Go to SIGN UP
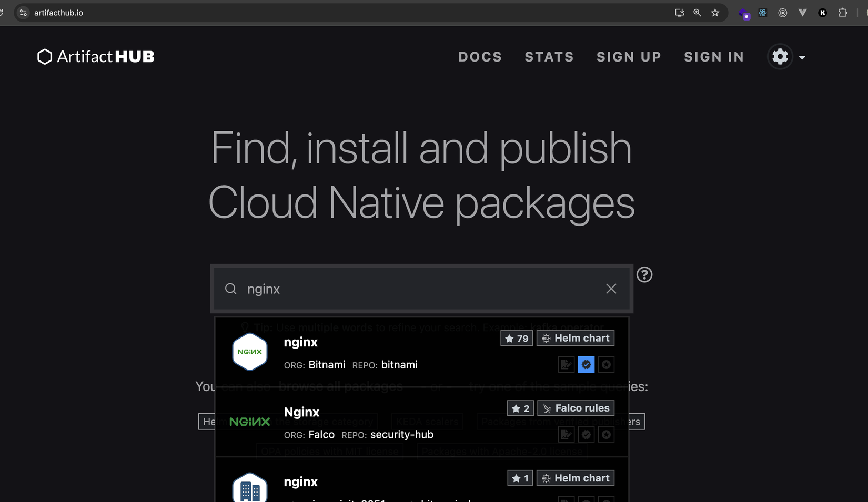The height and width of the screenshot is (502, 868). [x=629, y=57]
